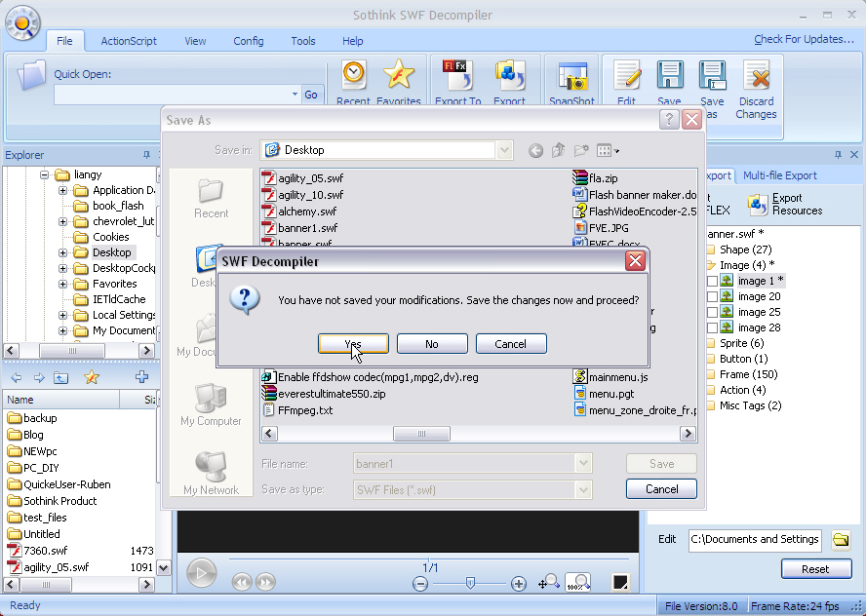Tick the checkbox for image 1

[713, 281]
